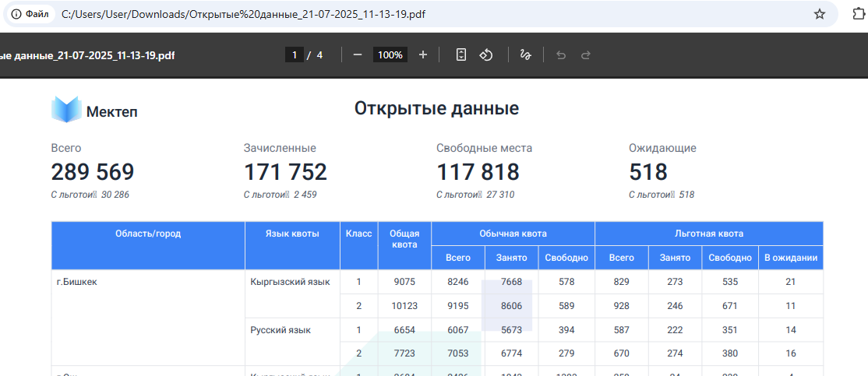Enable the draw annotation tool
The image size is (868, 376).
click(x=525, y=54)
